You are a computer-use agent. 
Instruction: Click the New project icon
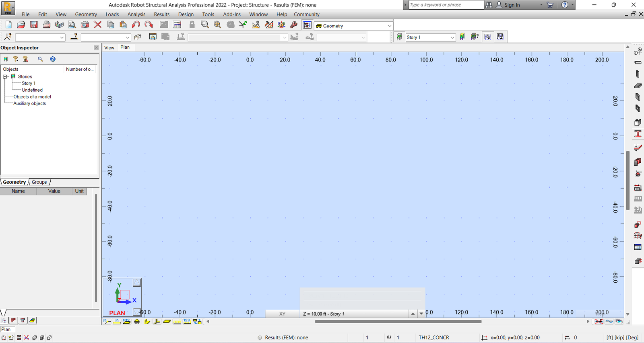coord(8,25)
